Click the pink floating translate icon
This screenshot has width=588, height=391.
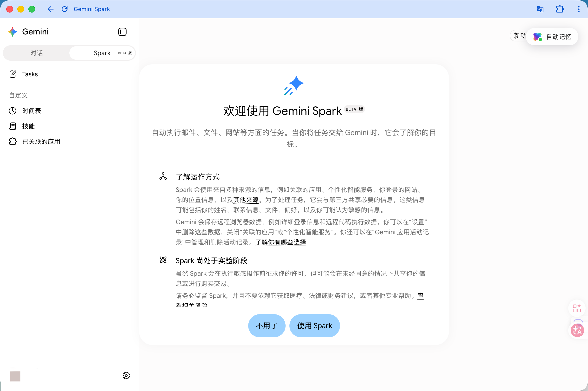click(577, 330)
